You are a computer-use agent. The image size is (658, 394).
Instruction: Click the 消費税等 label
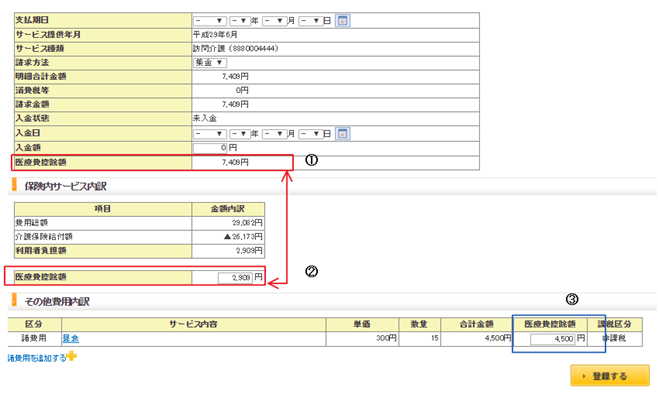[x=32, y=90]
